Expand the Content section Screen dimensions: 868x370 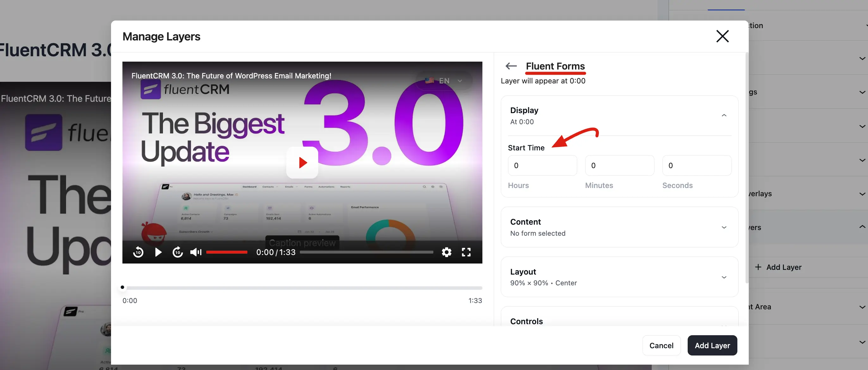[619, 227]
